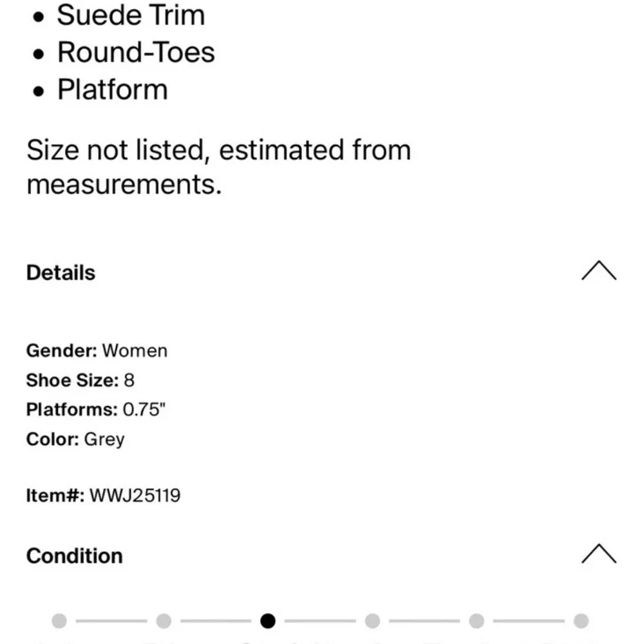Screen dimensions: 644x644
Task: Click the Item# label
Action: pyautogui.click(x=55, y=496)
